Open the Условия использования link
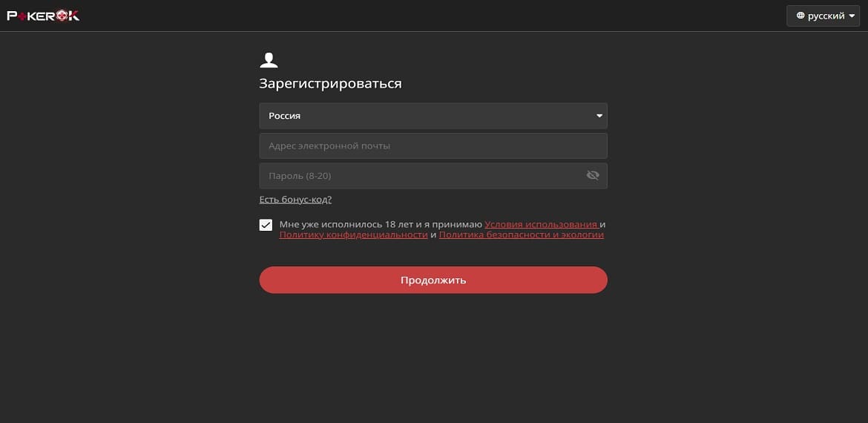This screenshot has height=423, width=868. [541, 224]
